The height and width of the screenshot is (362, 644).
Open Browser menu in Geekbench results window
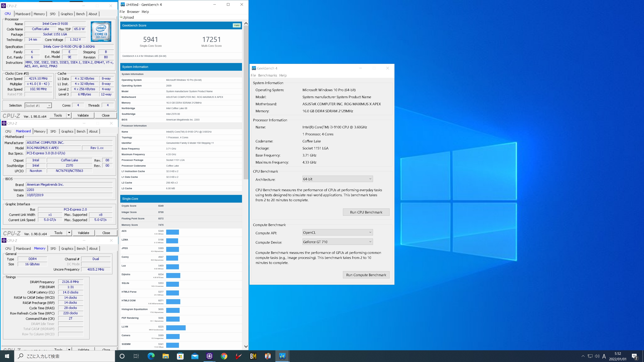[x=133, y=12]
